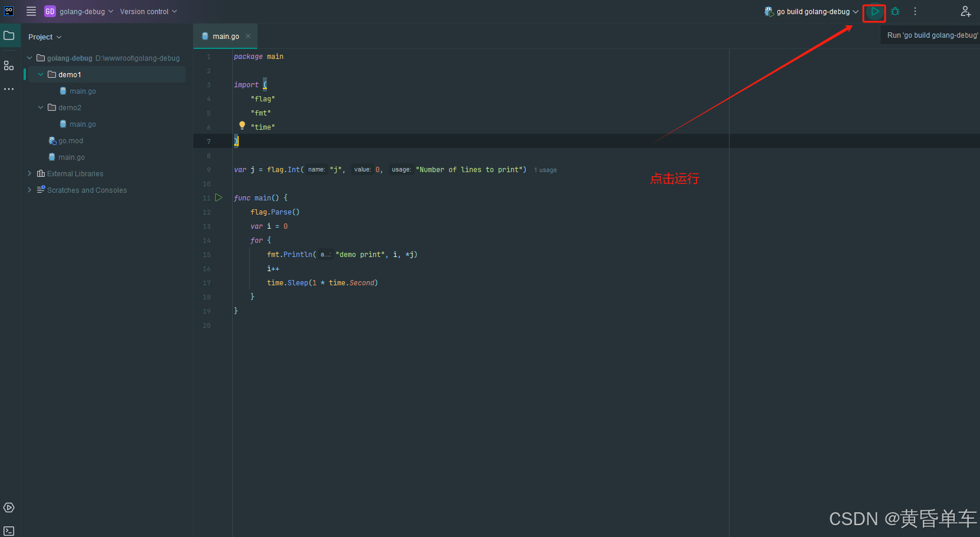Click the 'i++' statement
980x537 pixels.
pos(273,269)
